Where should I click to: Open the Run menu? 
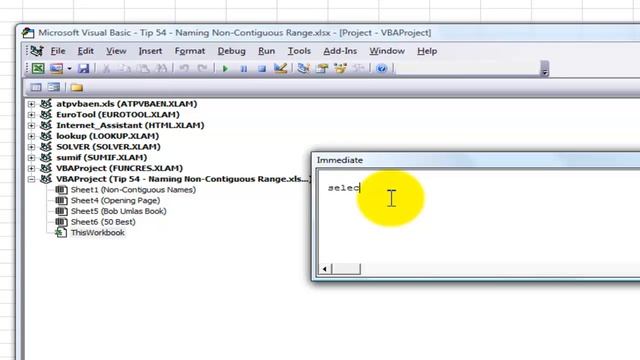tap(267, 51)
